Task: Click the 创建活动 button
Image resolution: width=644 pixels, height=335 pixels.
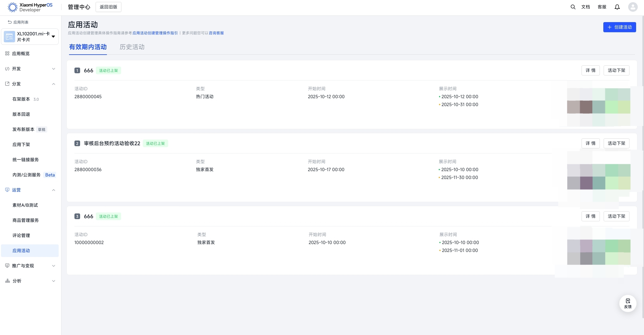Action: tap(619, 27)
